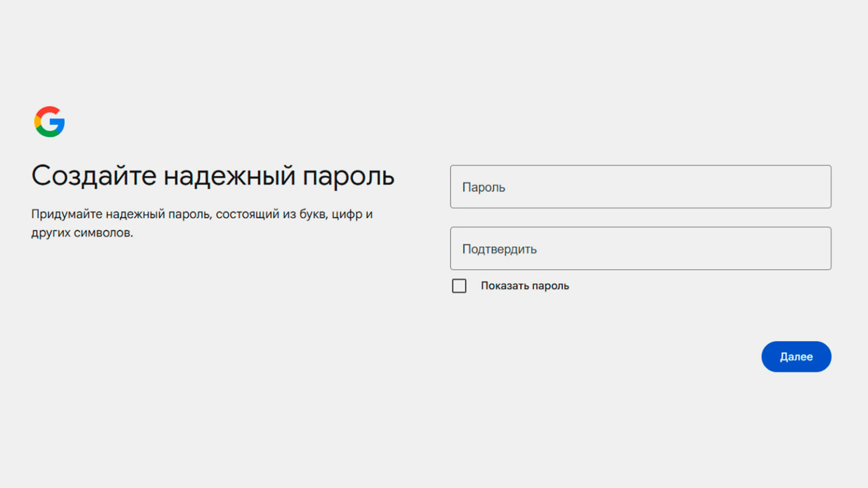Click the "Пароль" placeholder text
868x488 pixels.
(484, 187)
